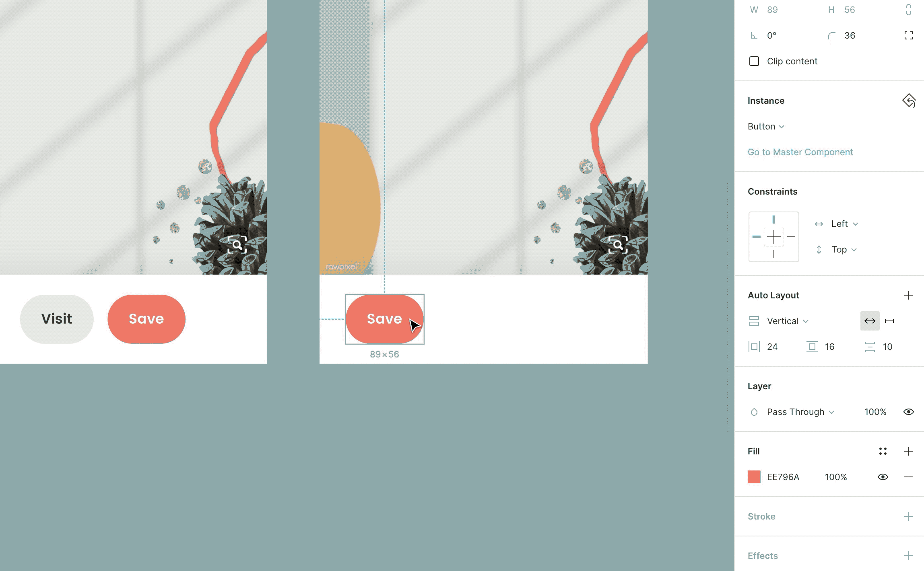Click the Fill options grid icon
Screen dimensions: 924x571
pos(883,451)
